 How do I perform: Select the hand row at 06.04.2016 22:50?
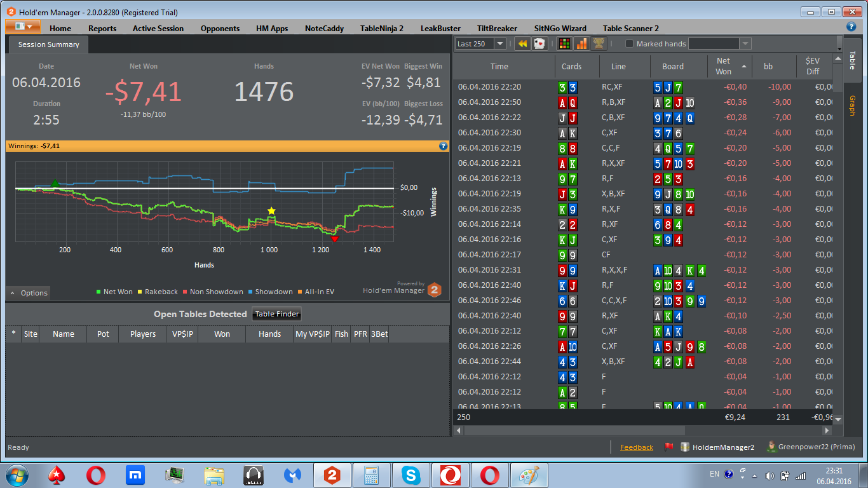pos(643,102)
